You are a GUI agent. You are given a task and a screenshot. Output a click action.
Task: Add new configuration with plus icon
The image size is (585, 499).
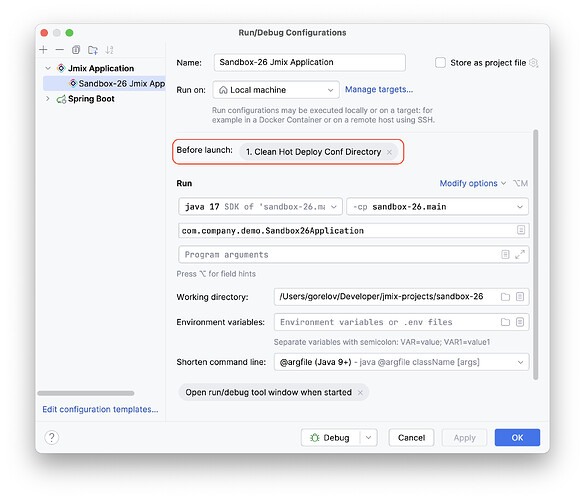[x=43, y=50]
